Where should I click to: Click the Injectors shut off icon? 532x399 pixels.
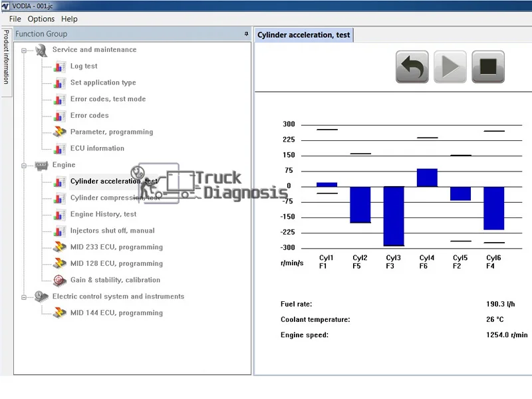(x=59, y=231)
